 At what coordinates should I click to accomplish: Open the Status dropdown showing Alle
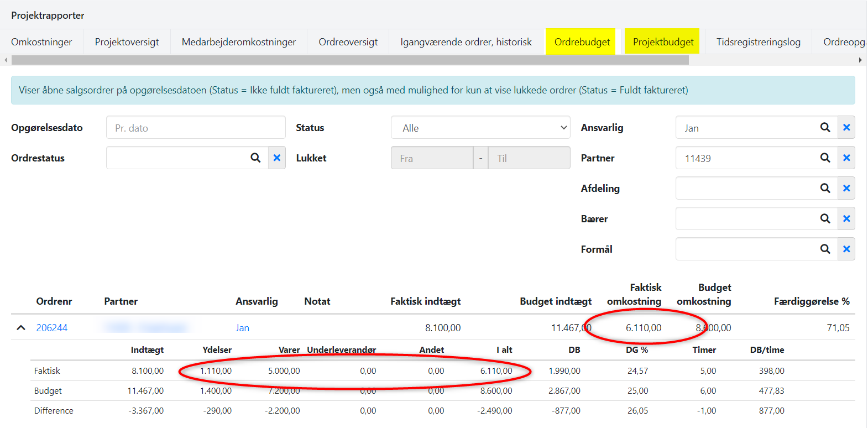pos(480,128)
